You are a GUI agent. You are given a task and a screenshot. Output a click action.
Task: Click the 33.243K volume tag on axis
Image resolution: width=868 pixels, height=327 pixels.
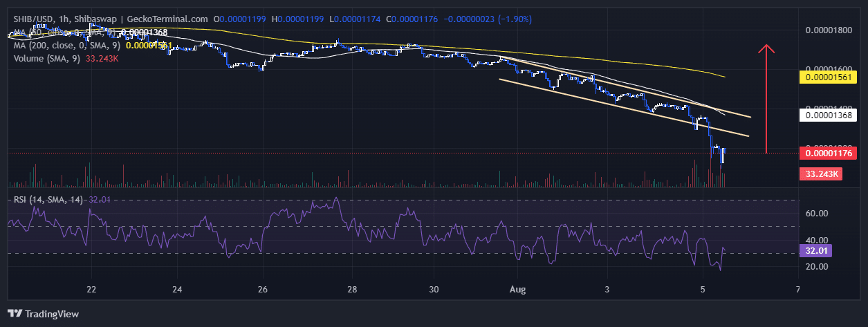point(820,174)
